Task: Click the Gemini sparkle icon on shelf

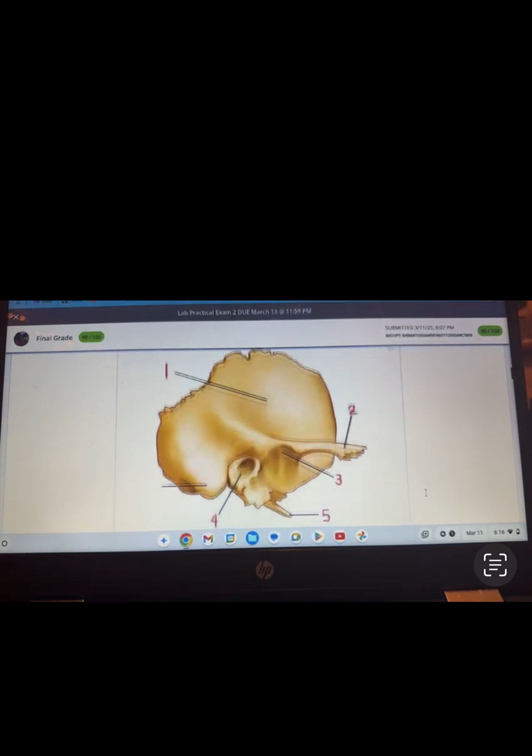Action: 164,540
